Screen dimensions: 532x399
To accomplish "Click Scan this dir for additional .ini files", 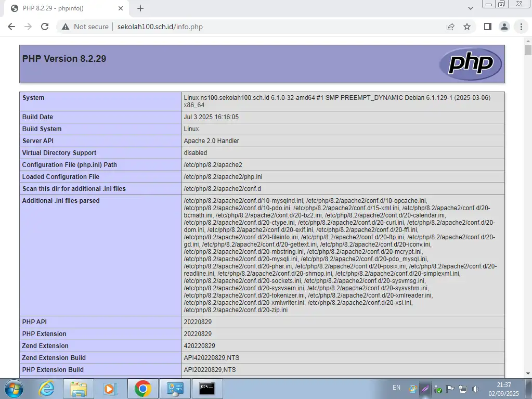I will 74,189.
